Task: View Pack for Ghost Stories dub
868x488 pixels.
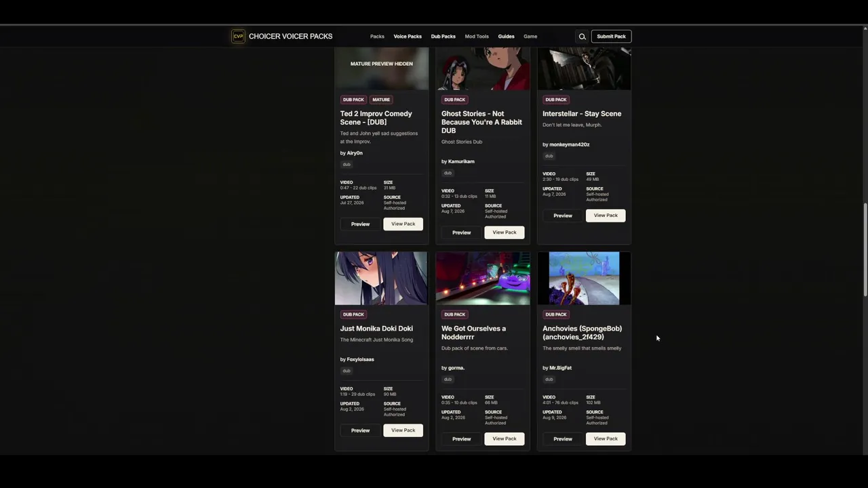Action: click(504, 232)
